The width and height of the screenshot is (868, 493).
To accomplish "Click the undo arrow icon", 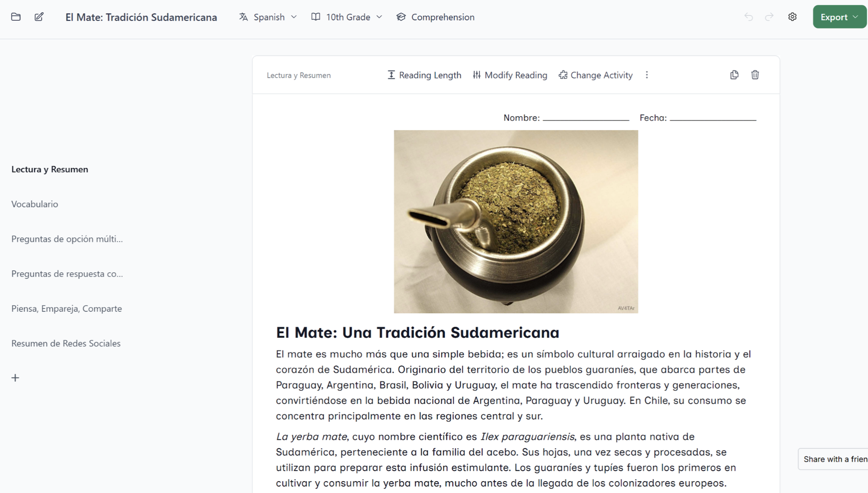I will (748, 17).
